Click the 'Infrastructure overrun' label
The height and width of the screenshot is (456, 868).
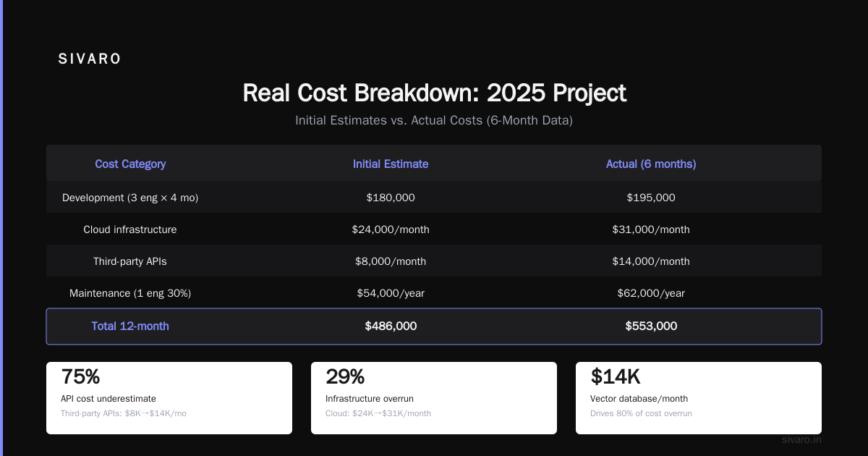370,399
